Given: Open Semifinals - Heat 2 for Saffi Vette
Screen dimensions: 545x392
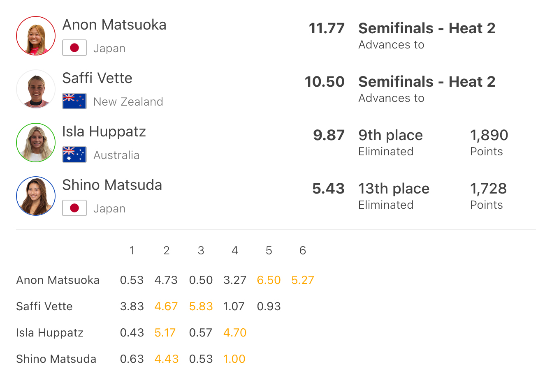Looking at the screenshot, I should tap(427, 82).
